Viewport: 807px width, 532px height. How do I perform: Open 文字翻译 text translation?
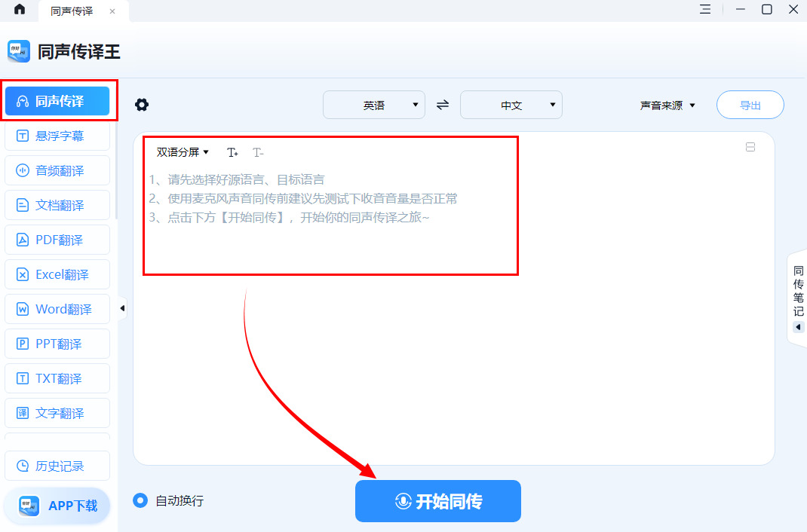click(57, 413)
